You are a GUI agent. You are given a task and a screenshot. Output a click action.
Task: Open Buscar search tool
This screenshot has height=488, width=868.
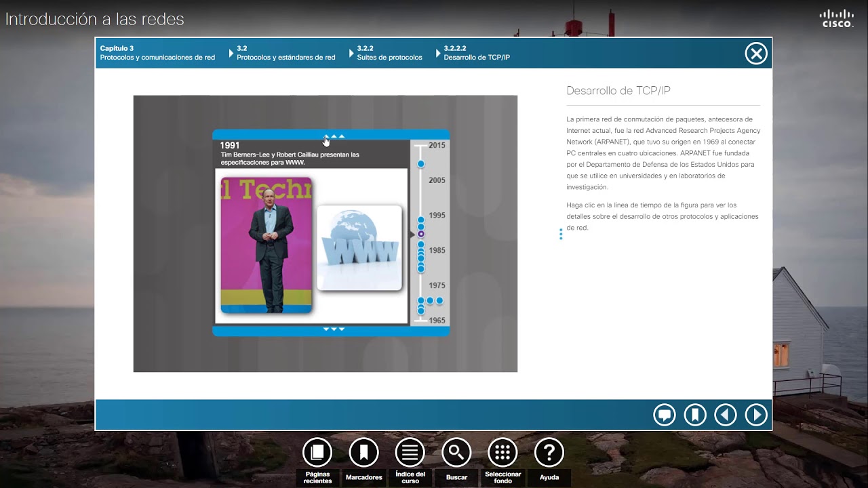[x=456, y=461]
